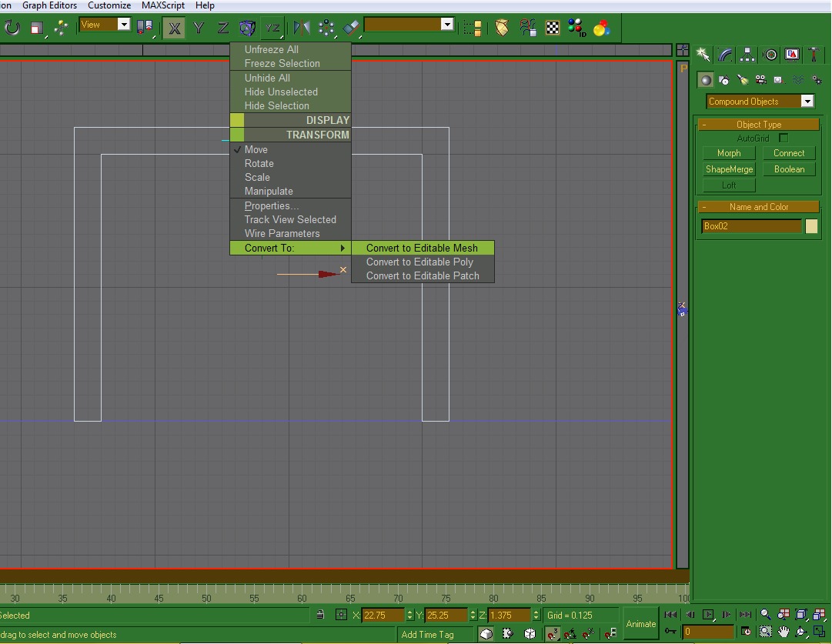
Task: Select the Space Warps category icon
Action: click(798, 80)
